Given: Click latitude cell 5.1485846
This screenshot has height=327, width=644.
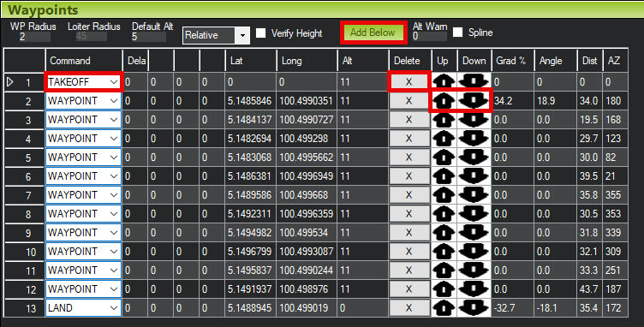Looking at the screenshot, I should 251,100.
